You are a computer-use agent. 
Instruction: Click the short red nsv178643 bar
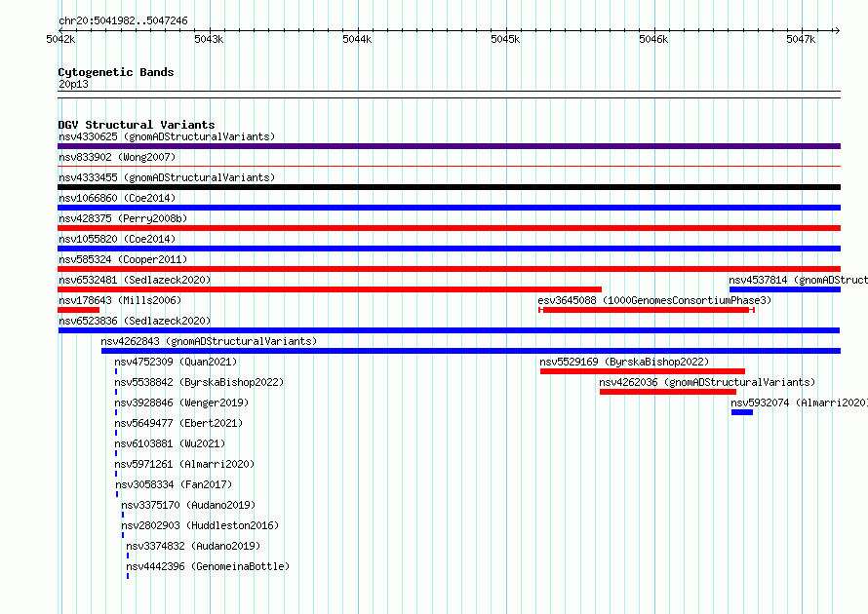pos(79,310)
